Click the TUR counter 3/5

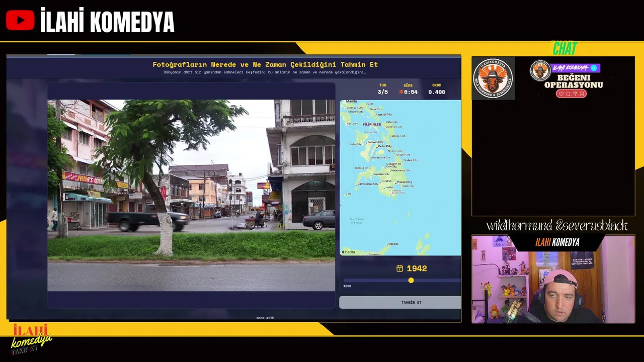pyautogui.click(x=383, y=92)
